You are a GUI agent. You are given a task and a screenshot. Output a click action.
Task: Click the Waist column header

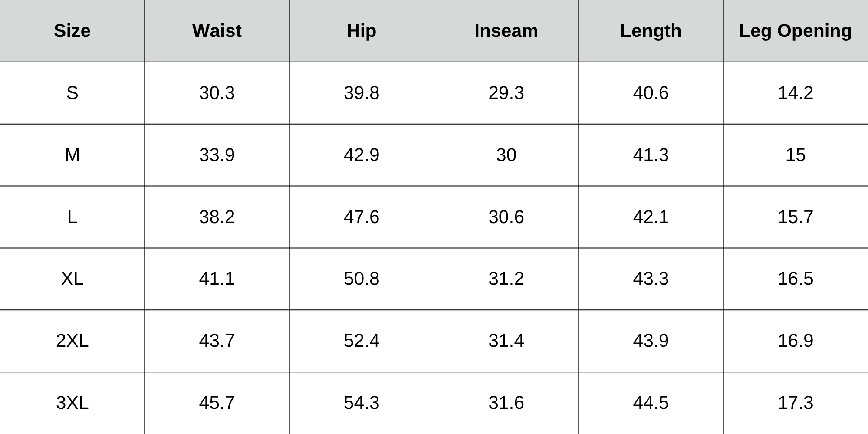pos(217,31)
